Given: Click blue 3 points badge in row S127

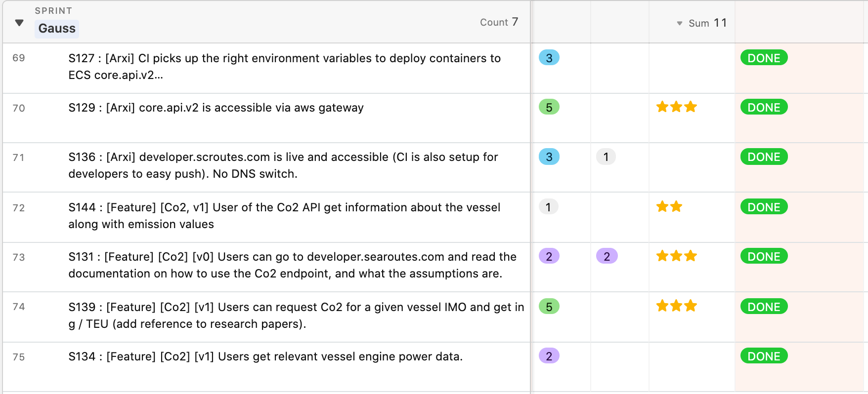Looking at the screenshot, I should tap(549, 58).
